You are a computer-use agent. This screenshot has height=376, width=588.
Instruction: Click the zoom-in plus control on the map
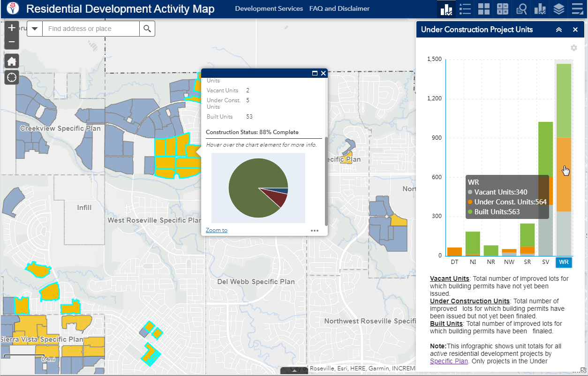11,28
